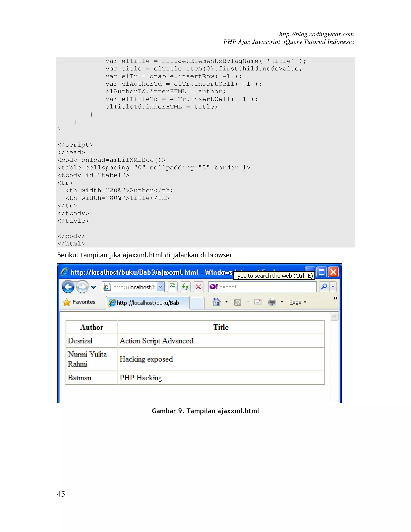
Task: Expand the address bar dropdown arrow
Action: tap(160, 287)
